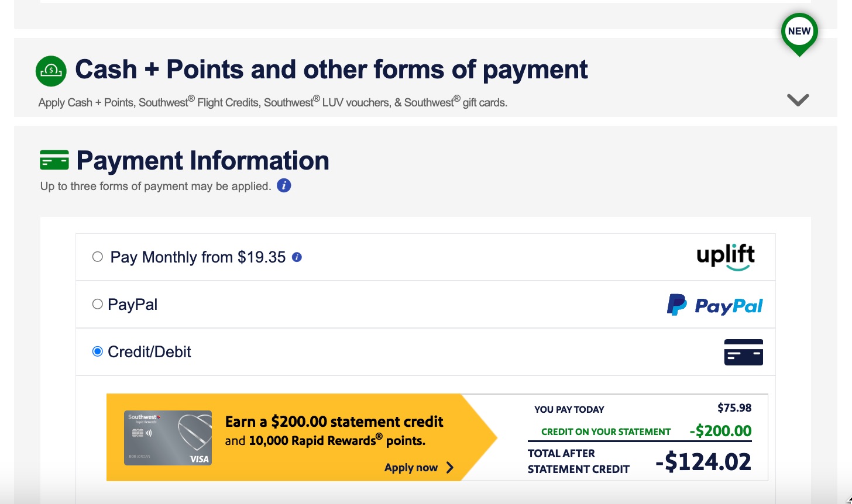This screenshot has height=504, width=852.
Task: Click the PayPal logo on the right
Action: [x=714, y=304]
